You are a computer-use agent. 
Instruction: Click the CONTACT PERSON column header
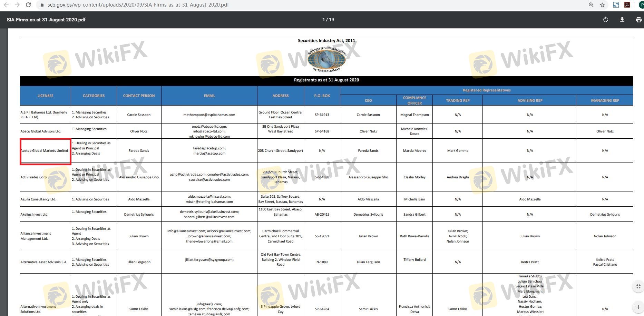139,96
